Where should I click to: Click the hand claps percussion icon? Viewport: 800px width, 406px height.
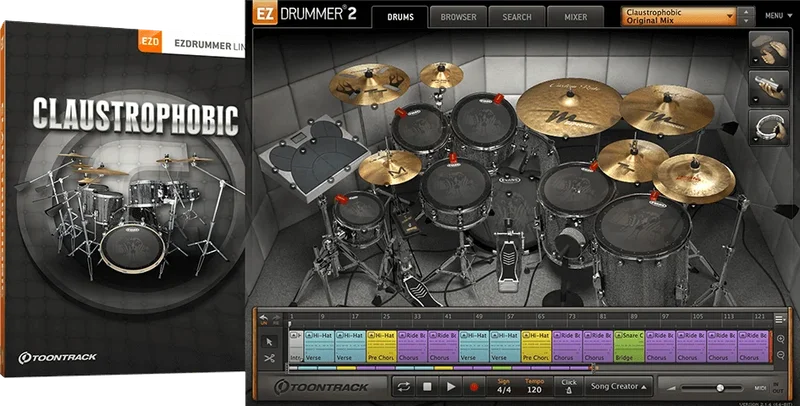click(x=771, y=49)
